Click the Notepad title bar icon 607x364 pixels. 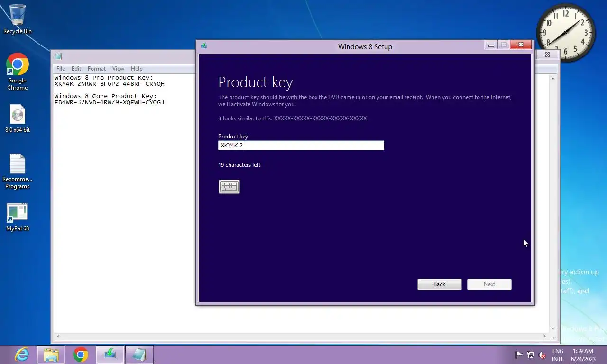tap(58, 56)
